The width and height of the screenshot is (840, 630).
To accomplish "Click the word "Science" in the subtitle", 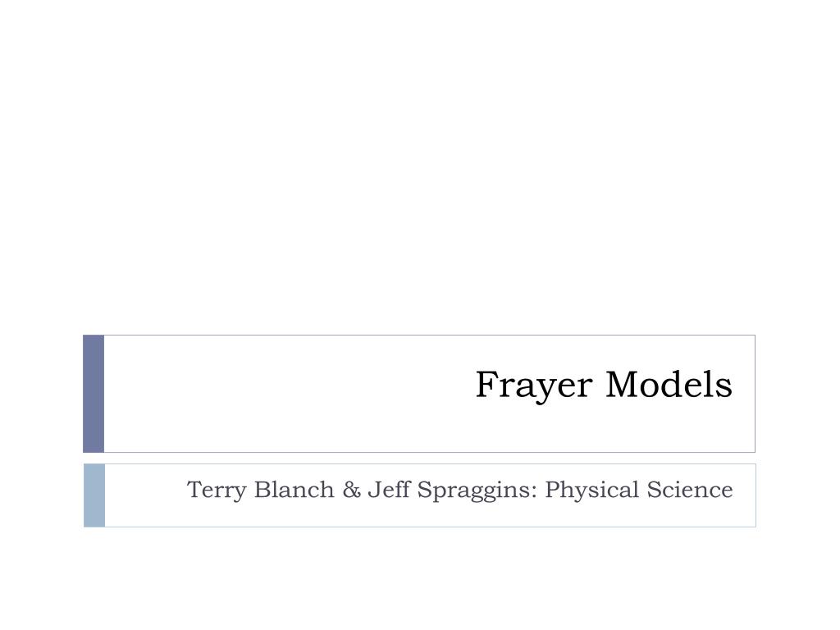I will (690, 490).
